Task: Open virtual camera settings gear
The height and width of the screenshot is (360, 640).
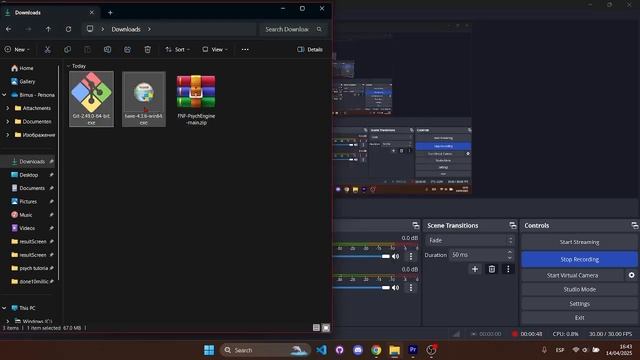Action: click(631, 275)
